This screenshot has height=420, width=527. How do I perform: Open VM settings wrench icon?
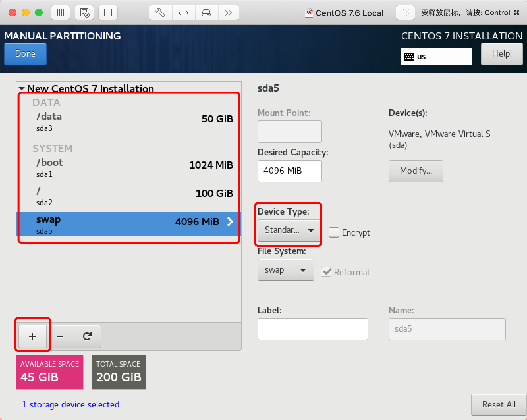(x=160, y=13)
